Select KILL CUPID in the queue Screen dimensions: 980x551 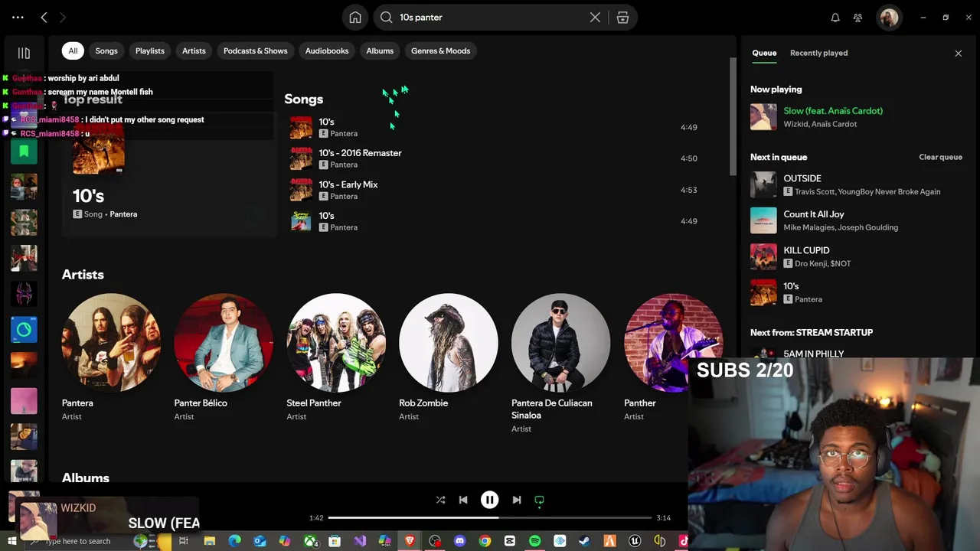[x=856, y=256]
